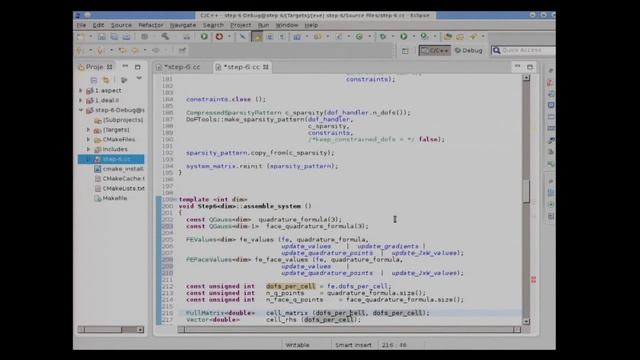Open the Search icon dropdown arrow

(483, 37)
